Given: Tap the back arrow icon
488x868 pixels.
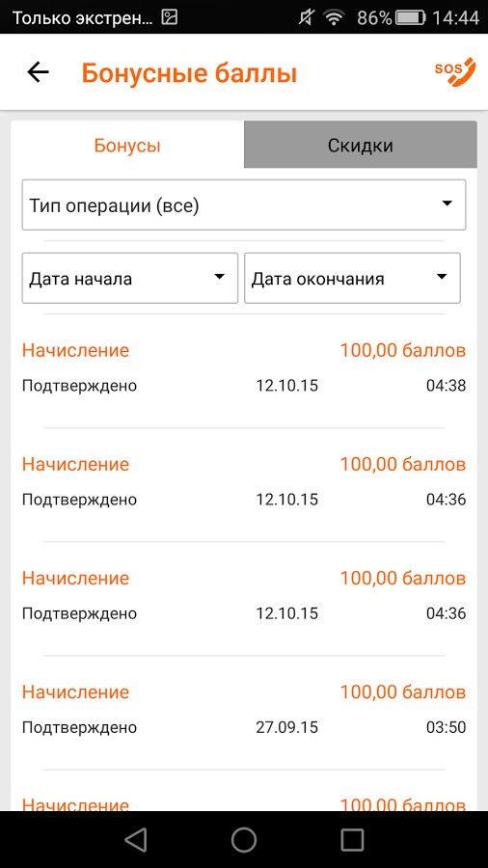Looking at the screenshot, I should pos(39,72).
